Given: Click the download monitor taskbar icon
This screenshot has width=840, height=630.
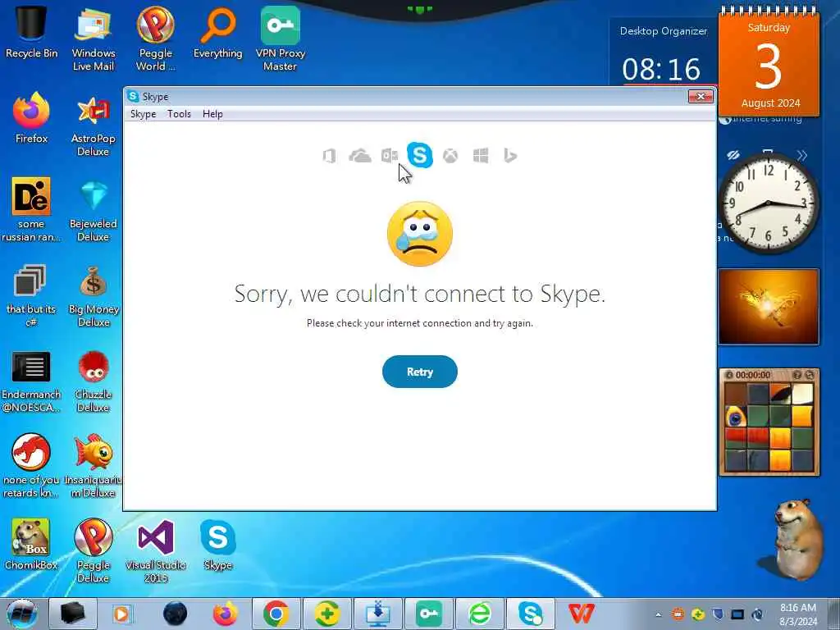Looking at the screenshot, I should click(x=378, y=614).
